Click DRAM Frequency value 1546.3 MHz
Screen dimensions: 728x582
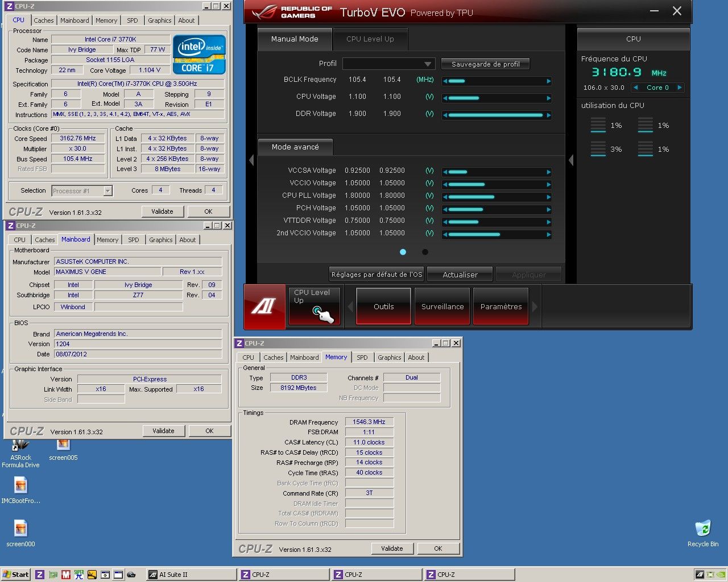pyautogui.click(x=369, y=422)
